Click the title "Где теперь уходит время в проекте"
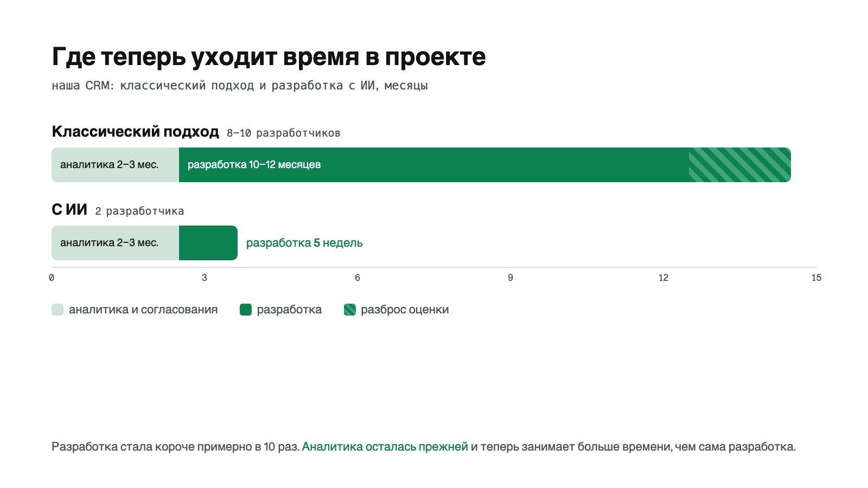868x488 pixels. (269, 57)
